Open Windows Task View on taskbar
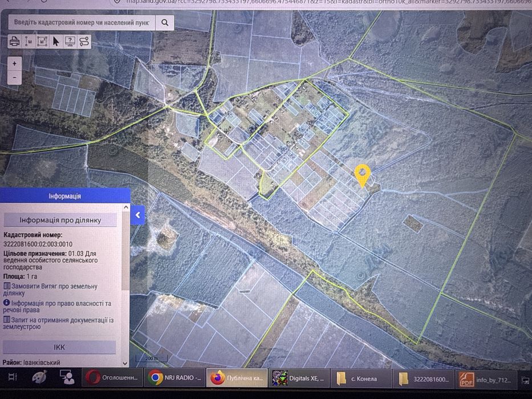 coord(13,377)
